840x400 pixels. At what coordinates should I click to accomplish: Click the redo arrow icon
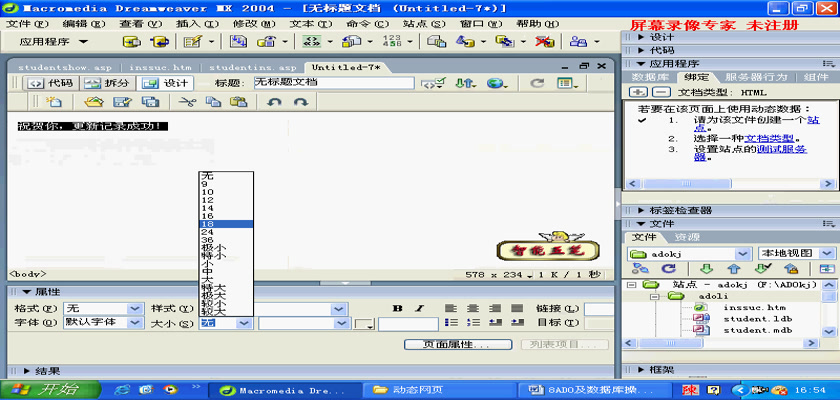[301, 101]
